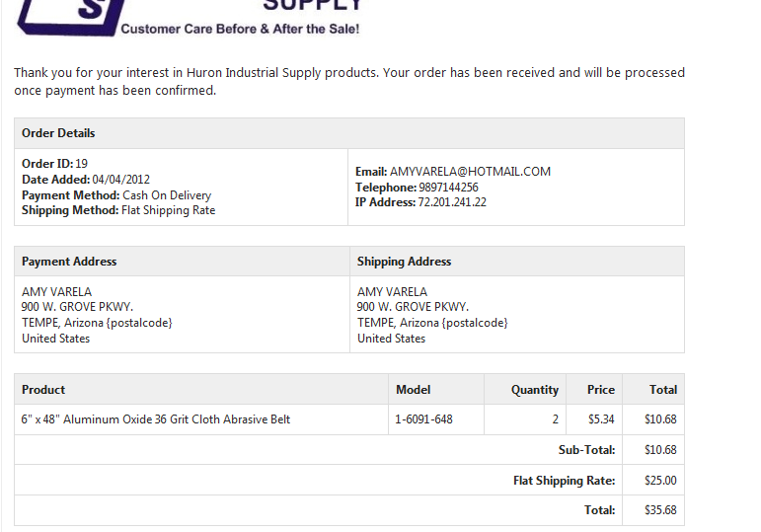This screenshot has height=532, width=761.
Task: Click Cash On Delivery payment method text
Action: click(167, 195)
